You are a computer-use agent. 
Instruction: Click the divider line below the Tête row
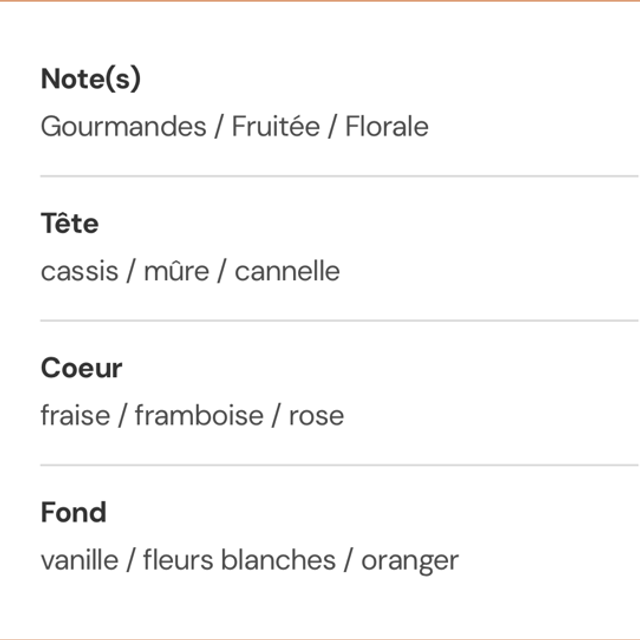[x=339, y=321]
